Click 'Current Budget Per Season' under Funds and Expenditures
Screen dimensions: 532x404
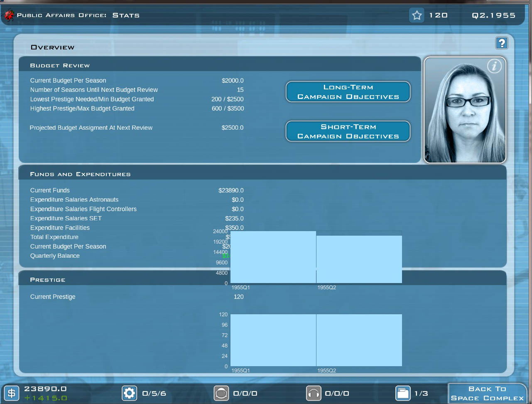[68, 246]
